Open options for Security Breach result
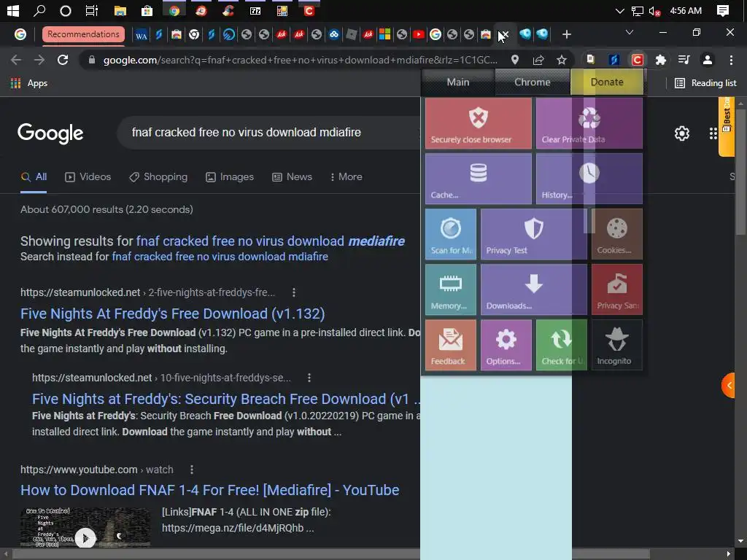 pos(309,378)
